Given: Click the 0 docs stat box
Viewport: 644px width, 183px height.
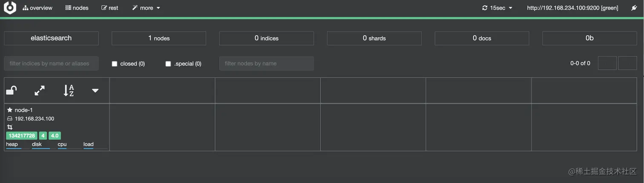Looking at the screenshot, I should click(x=482, y=38).
